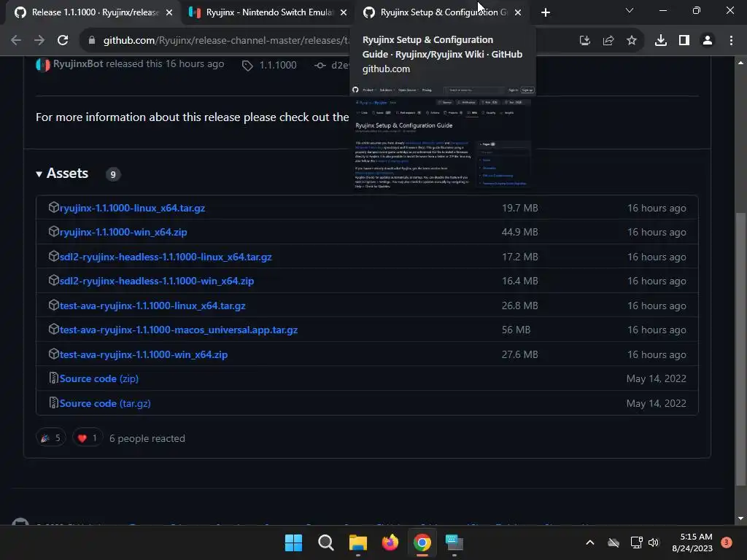Viewport: 747px width, 560px height.
Task: Open the Chrome downloads button
Action: coord(660,41)
